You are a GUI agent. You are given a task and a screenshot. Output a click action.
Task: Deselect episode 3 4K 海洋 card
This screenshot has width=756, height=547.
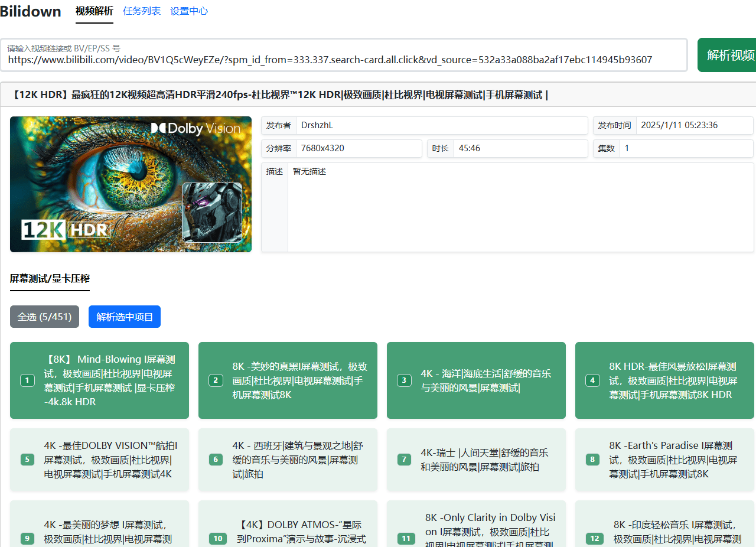[x=476, y=380]
